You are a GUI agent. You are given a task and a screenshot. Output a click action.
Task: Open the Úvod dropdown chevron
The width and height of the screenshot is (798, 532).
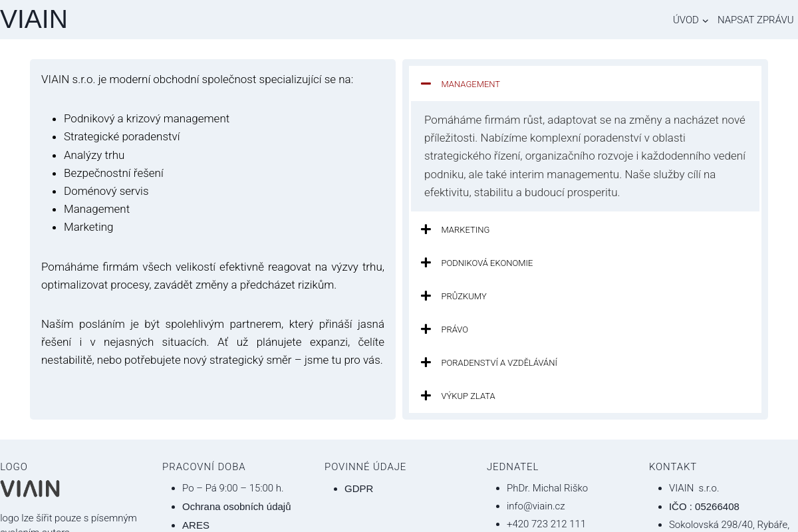706,21
